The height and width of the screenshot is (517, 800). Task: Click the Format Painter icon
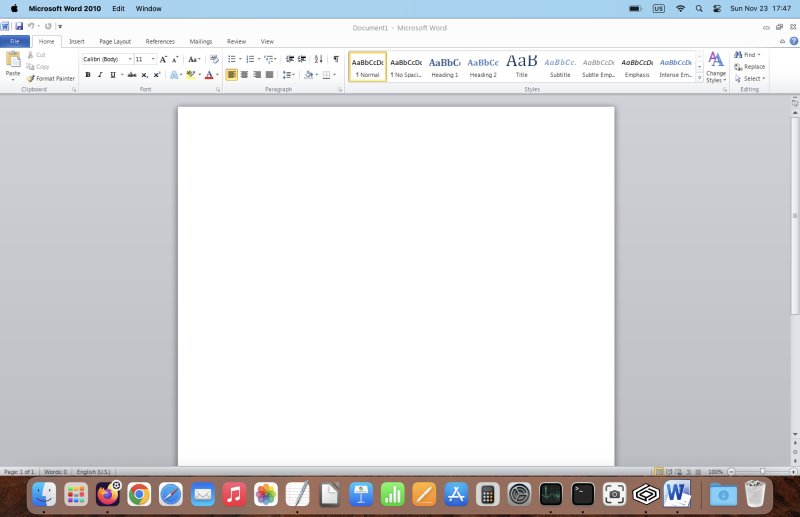(x=30, y=78)
